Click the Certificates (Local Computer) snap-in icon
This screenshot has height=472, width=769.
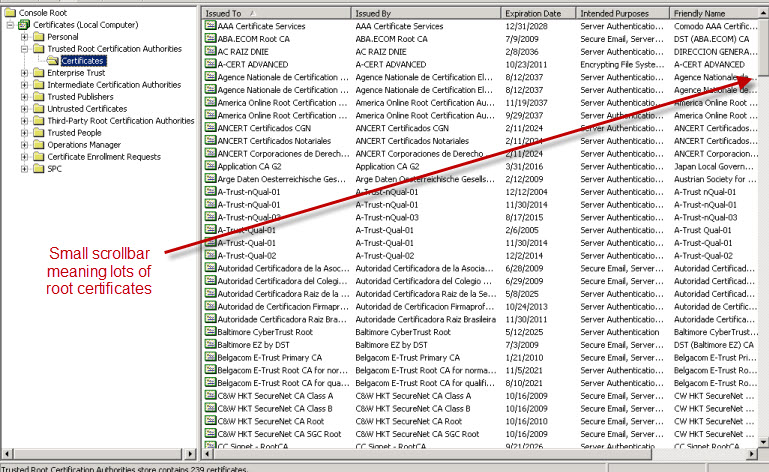pos(25,24)
